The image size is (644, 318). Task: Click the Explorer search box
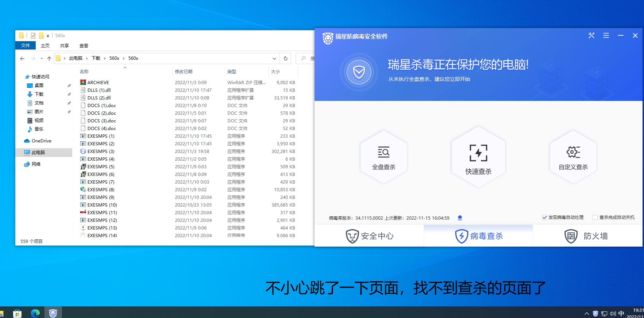point(305,58)
